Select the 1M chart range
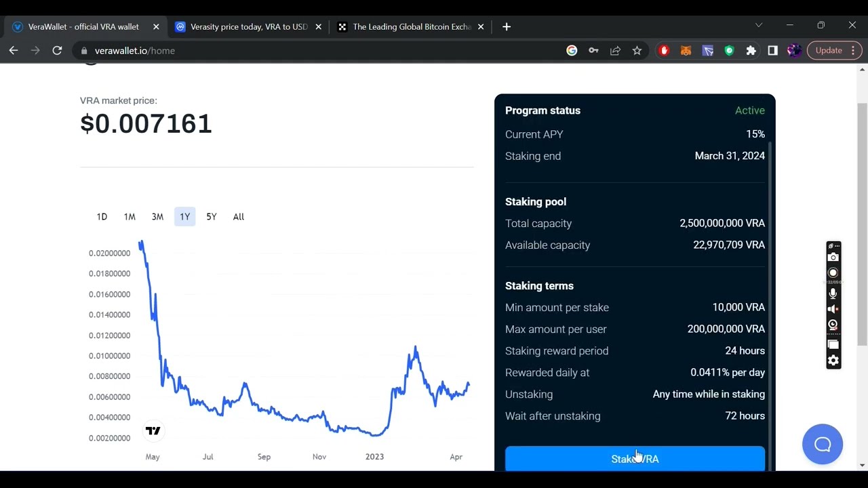The width and height of the screenshot is (868, 488). [130, 217]
